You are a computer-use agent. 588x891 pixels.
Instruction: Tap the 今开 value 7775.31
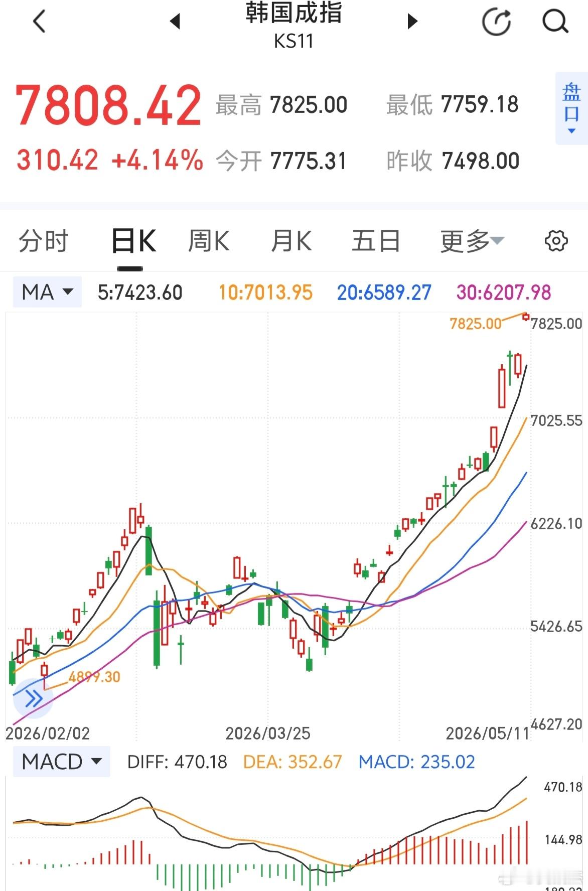click(x=309, y=162)
